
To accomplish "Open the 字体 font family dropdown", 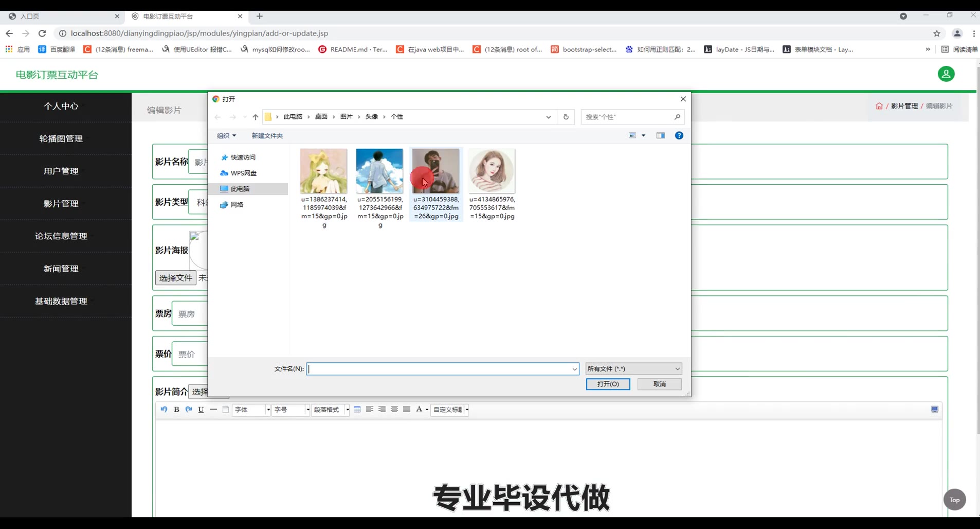I will tap(251, 410).
